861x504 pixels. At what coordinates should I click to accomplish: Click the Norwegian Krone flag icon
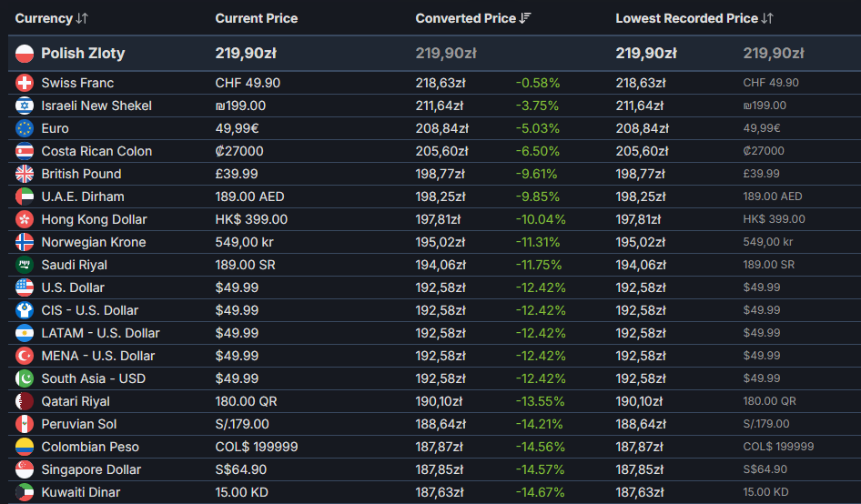(25, 242)
